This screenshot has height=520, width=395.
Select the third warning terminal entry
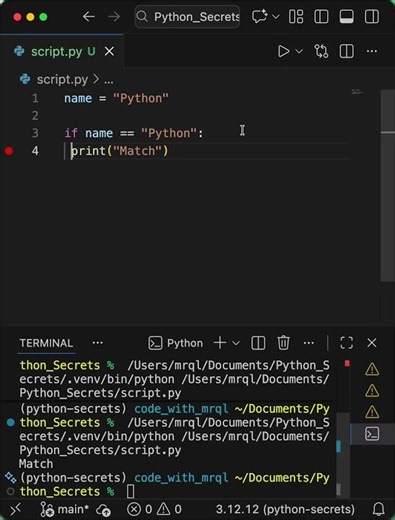(x=372, y=412)
